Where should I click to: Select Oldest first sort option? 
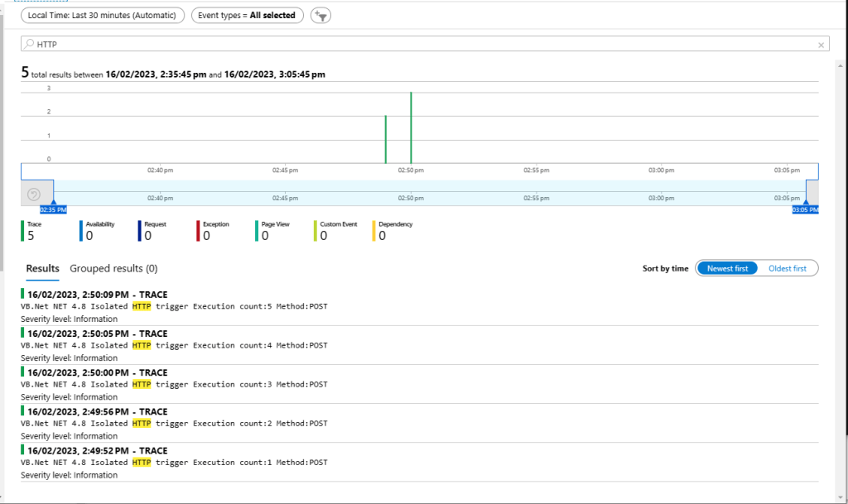tap(787, 268)
